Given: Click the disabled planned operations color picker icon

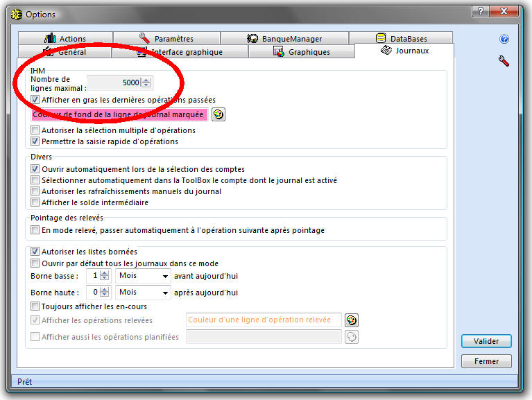Looking at the screenshot, I should point(352,337).
